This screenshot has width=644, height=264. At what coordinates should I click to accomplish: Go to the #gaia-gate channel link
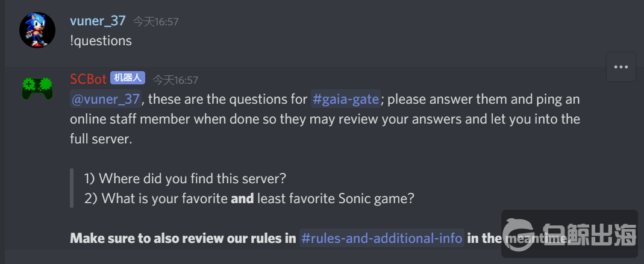345,98
